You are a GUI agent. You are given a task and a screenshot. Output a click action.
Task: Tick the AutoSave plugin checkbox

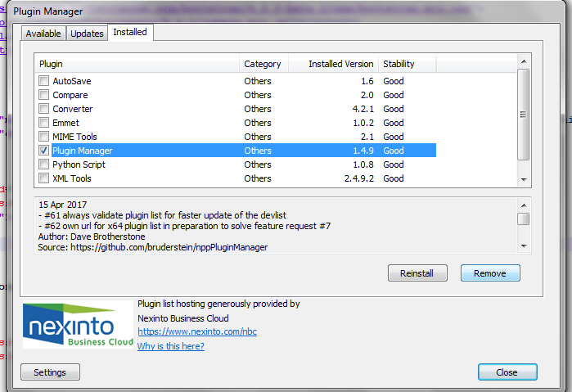pos(43,81)
